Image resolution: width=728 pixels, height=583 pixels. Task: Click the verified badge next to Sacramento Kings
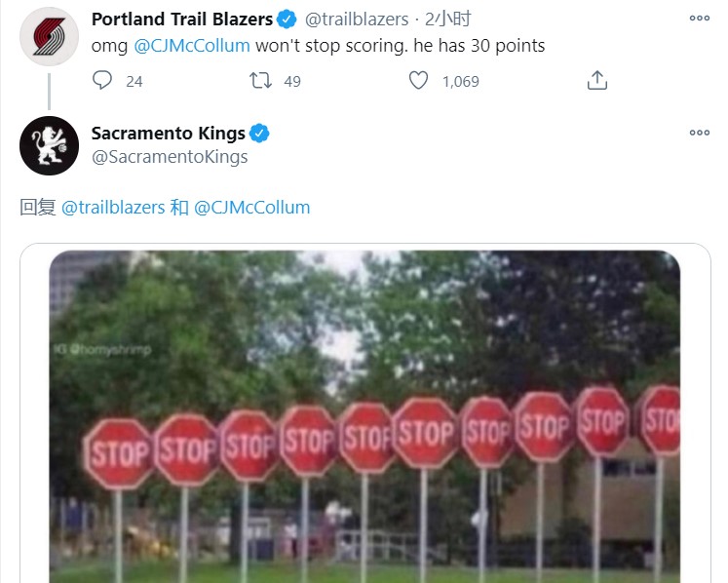pyautogui.click(x=260, y=134)
